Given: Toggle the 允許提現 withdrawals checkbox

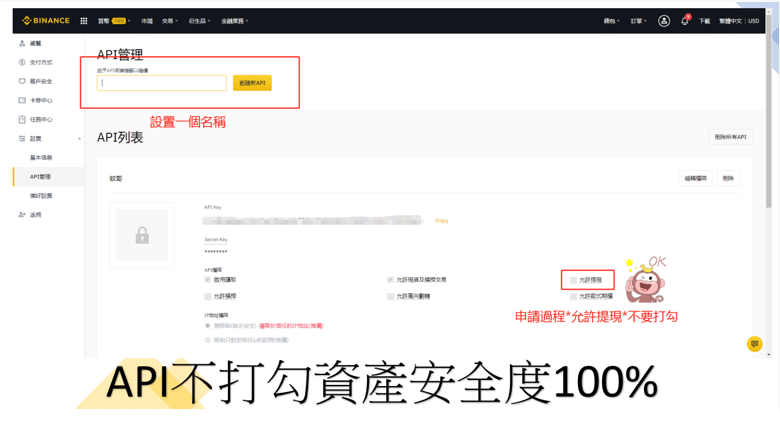Looking at the screenshot, I should [574, 280].
